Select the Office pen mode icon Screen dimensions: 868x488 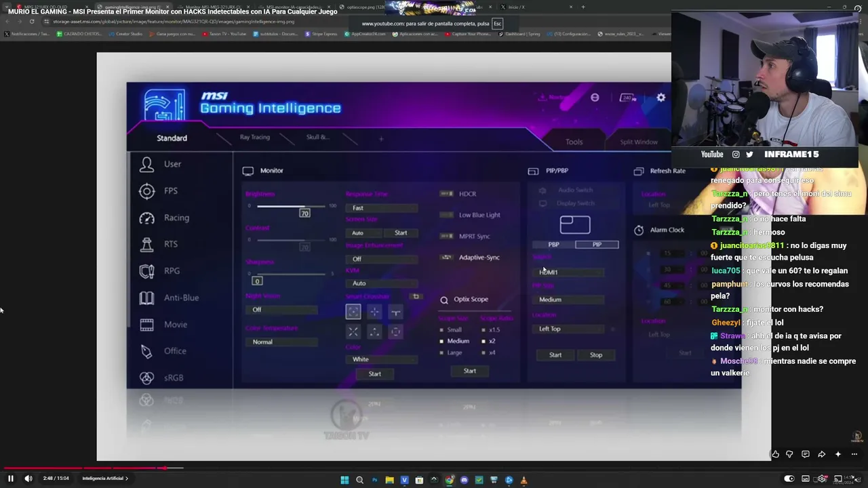coord(146,351)
